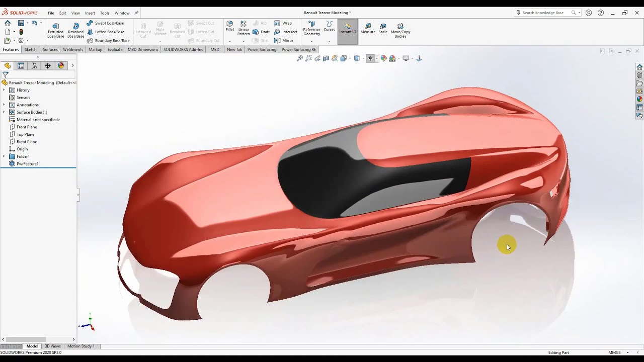Screen dimensions: 644x362
Task: Open the DisplayManager tab icon
Action: click(x=61, y=65)
